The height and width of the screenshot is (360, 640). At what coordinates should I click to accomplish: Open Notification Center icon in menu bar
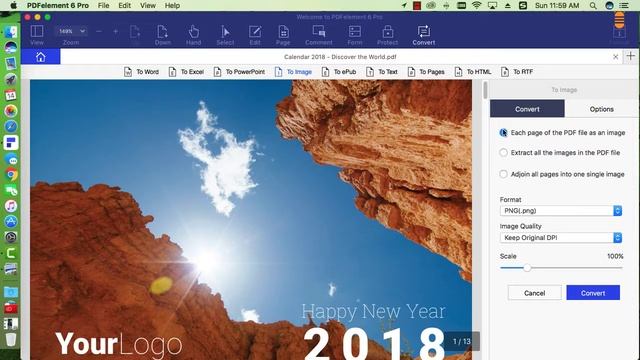click(x=624, y=5)
